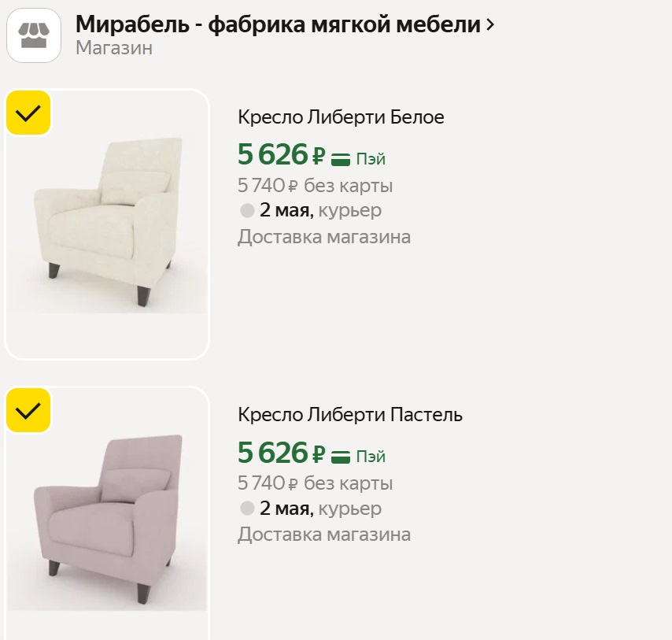Click the gray delivery dot for white armchair
Image resolution: width=672 pixels, height=640 pixels.
pos(247,211)
